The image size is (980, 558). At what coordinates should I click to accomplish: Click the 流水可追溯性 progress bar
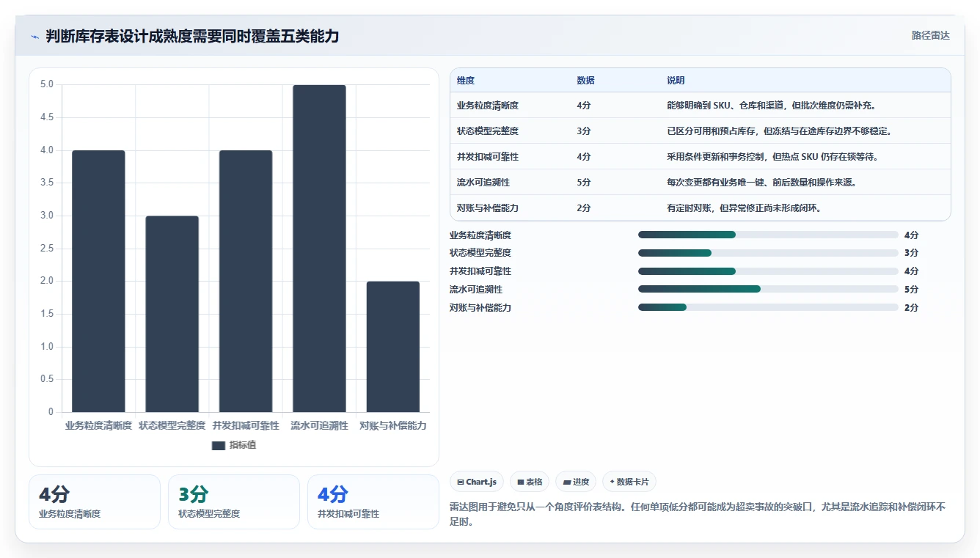click(768, 289)
